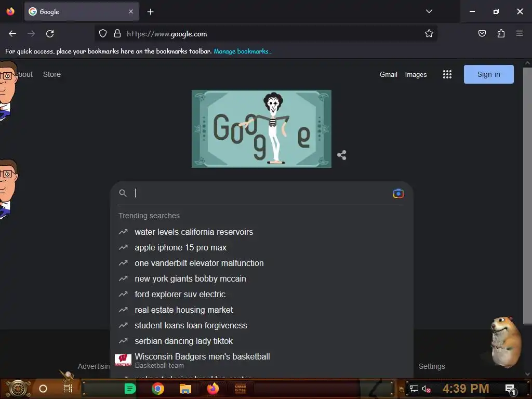Select suggestion water levels california reservoirs
The width and height of the screenshot is (532, 399).
(261, 232)
